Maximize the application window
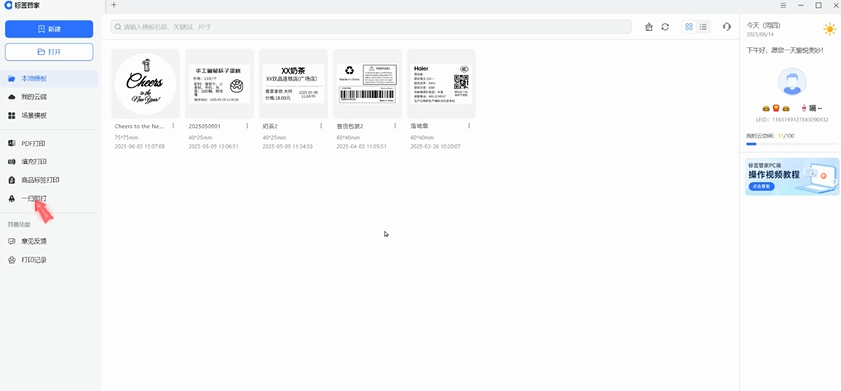841x391 pixels. (818, 5)
